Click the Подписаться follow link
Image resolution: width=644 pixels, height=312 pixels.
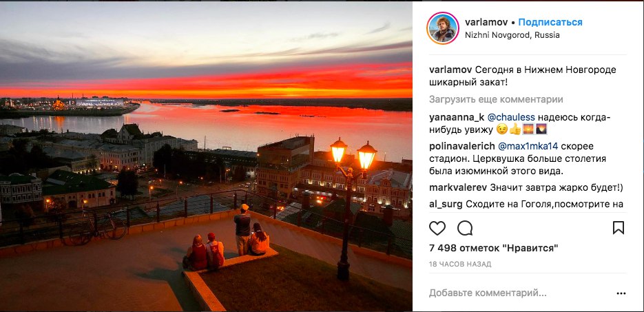[550, 22]
